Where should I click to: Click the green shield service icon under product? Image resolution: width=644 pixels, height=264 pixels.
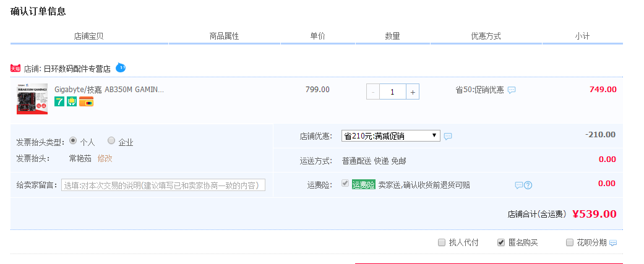tap(72, 101)
